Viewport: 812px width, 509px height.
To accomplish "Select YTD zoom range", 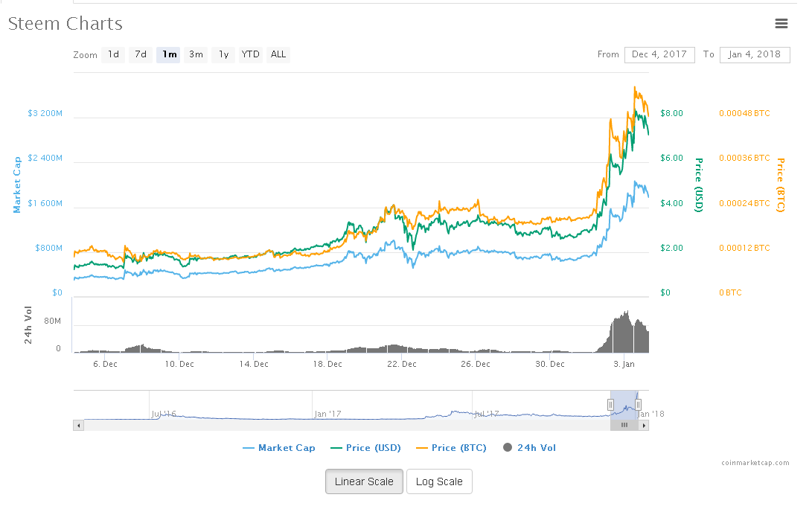I will pos(251,54).
